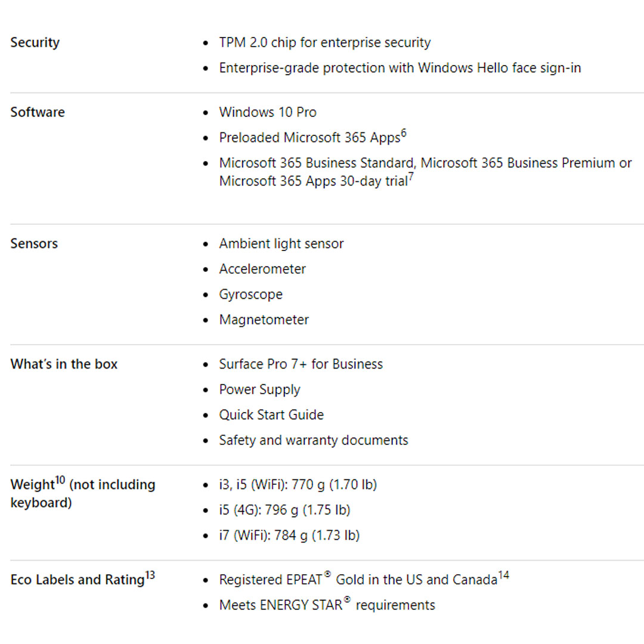The image size is (644, 644).
Task: Select the Accelerometer list item
Action: pos(262,269)
